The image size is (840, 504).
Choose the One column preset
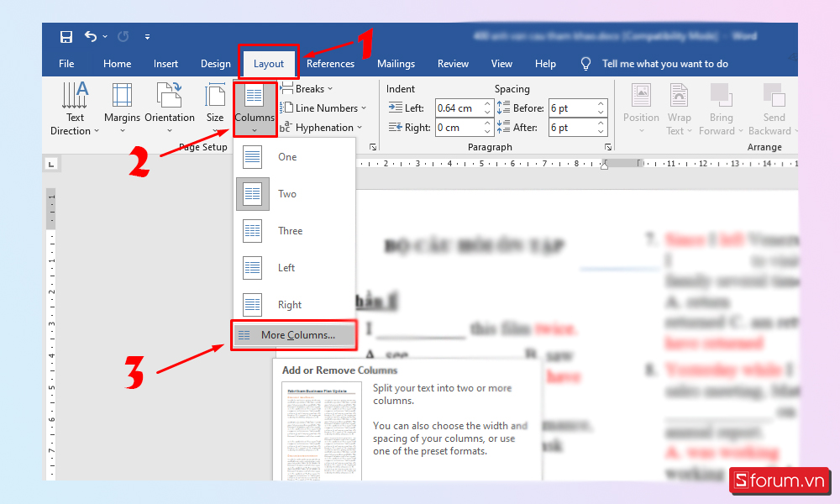tap(294, 157)
